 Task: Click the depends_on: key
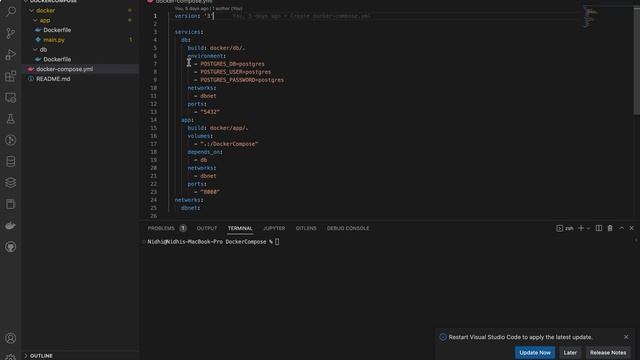pyautogui.click(x=205, y=152)
